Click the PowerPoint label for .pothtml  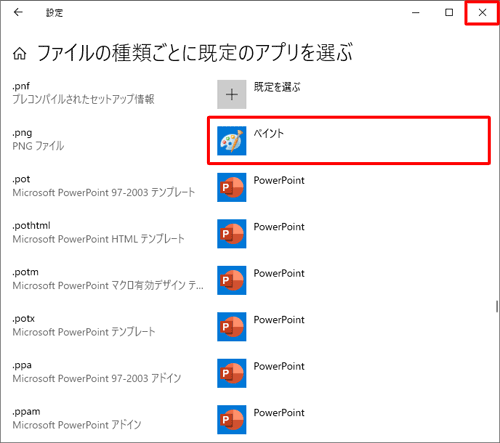[279, 227]
